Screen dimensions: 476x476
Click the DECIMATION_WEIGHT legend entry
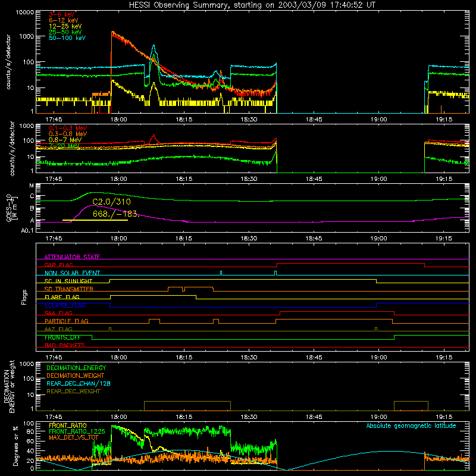pos(76,375)
